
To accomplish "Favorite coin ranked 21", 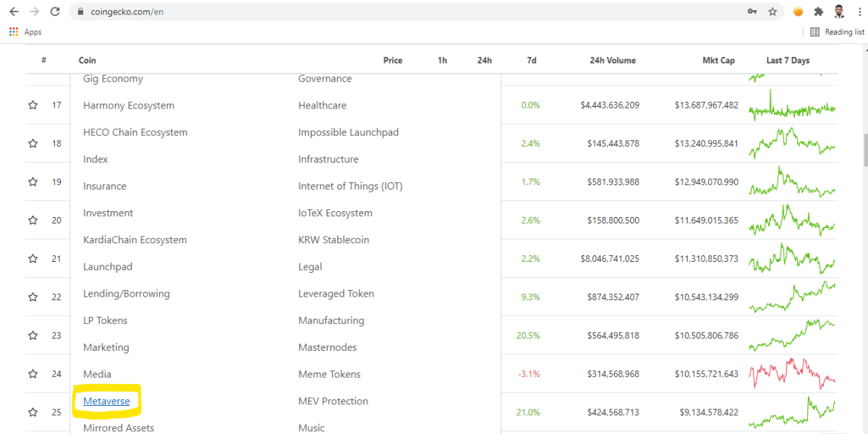I will pyautogui.click(x=33, y=258).
